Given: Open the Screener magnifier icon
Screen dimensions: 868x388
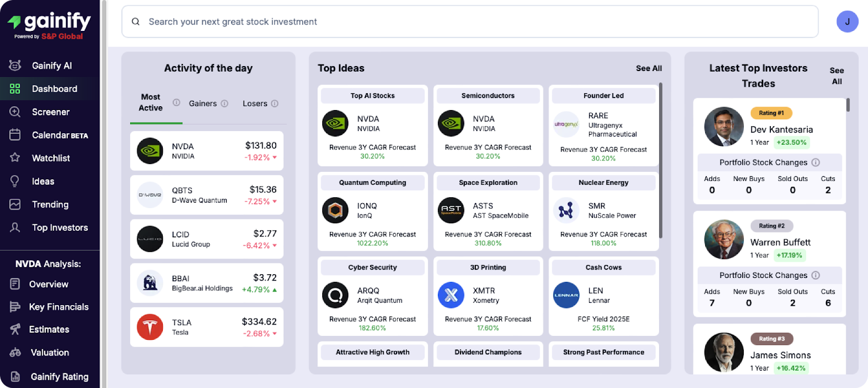Looking at the screenshot, I should pyautogui.click(x=15, y=112).
